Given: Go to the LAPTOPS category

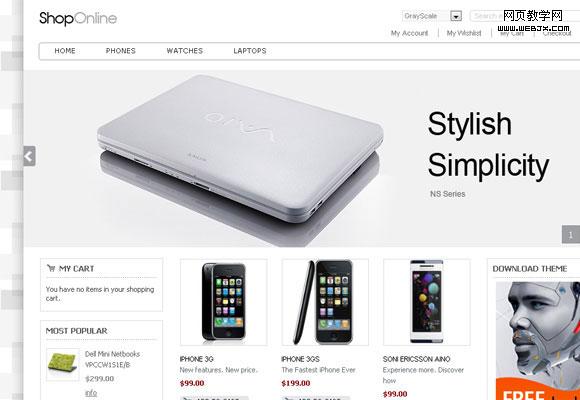Looking at the screenshot, I should [x=250, y=51].
